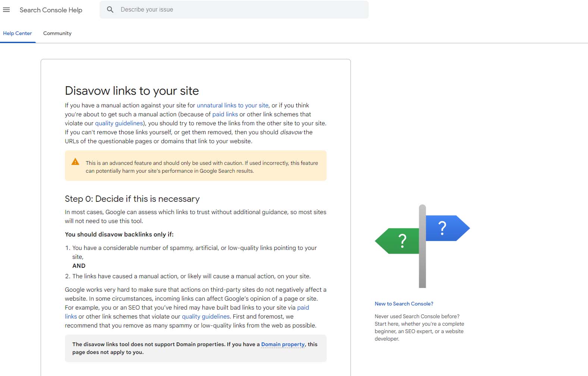588x376 pixels.
Task: Click the blue question mark sign
Action: click(446, 228)
